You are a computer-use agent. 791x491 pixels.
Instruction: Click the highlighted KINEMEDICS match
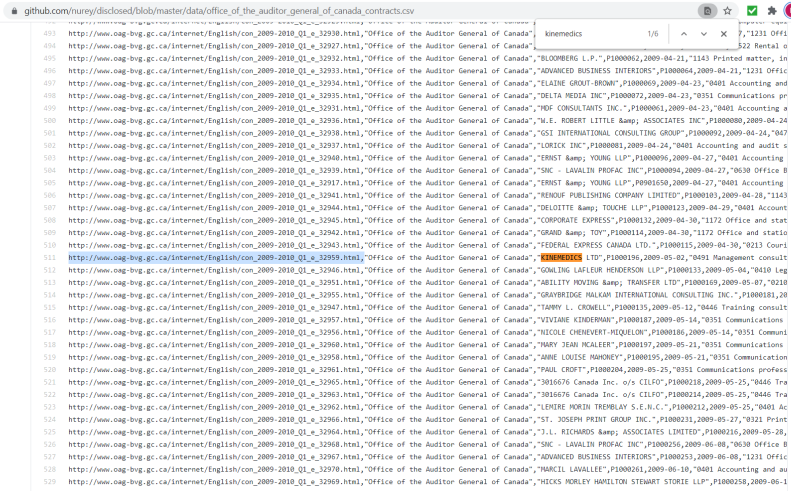[x=561, y=257]
